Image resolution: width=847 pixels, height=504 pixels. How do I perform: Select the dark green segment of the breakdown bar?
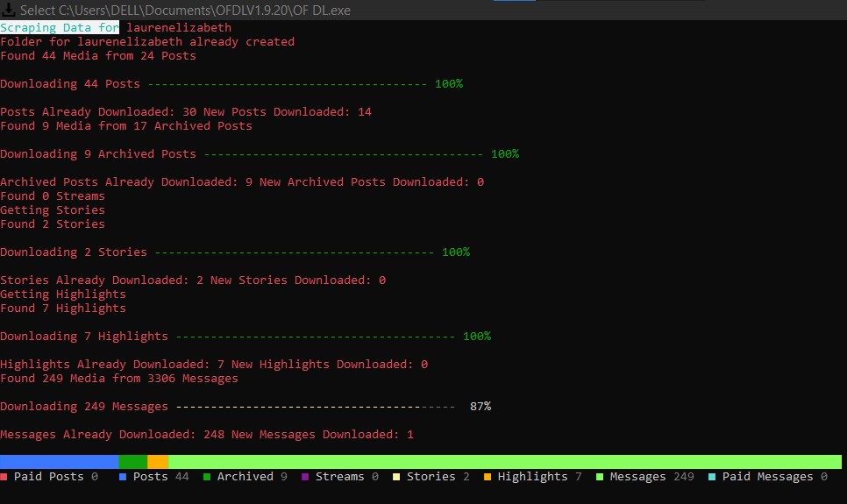(132, 461)
